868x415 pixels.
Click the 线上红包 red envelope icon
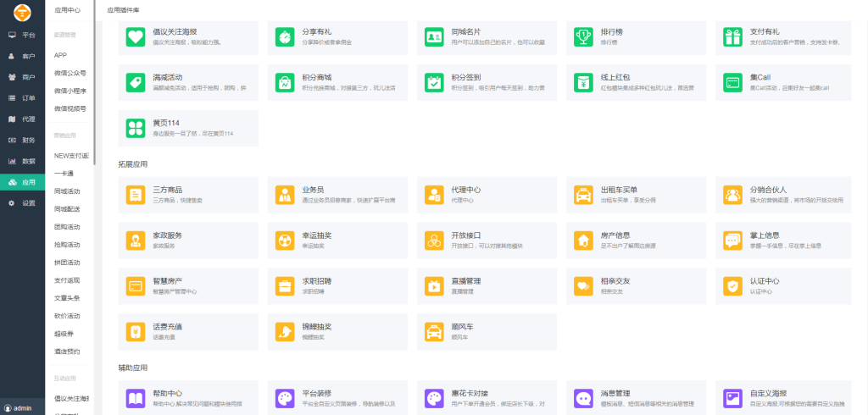pyautogui.click(x=583, y=82)
